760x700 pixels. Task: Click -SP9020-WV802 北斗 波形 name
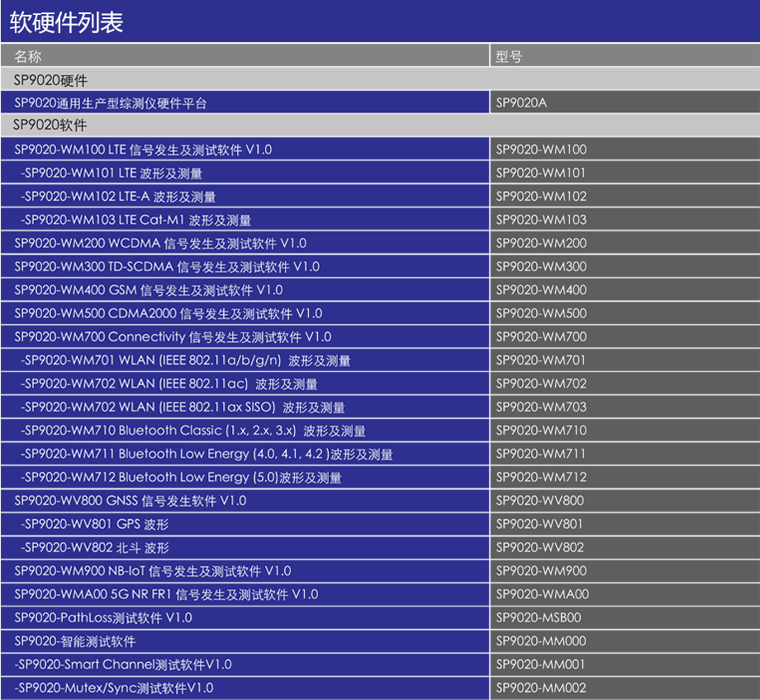tap(95, 548)
